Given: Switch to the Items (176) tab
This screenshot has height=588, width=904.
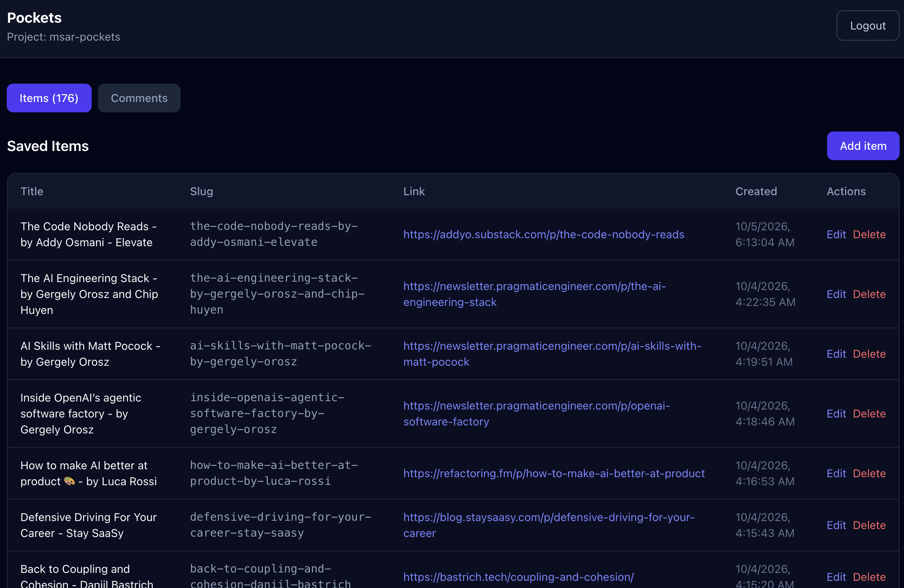Looking at the screenshot, I should point(49,98).
